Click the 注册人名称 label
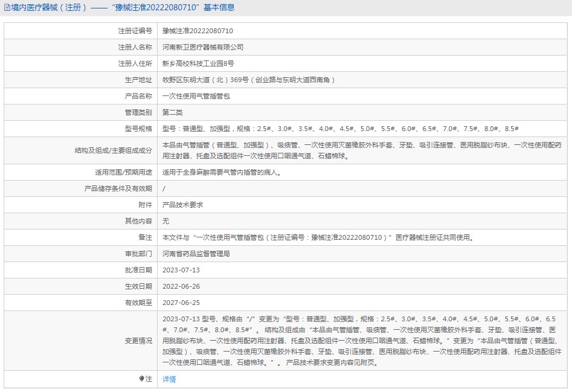Screen dimensions: 572x392 pyautogui.click(x=135, y=47)
